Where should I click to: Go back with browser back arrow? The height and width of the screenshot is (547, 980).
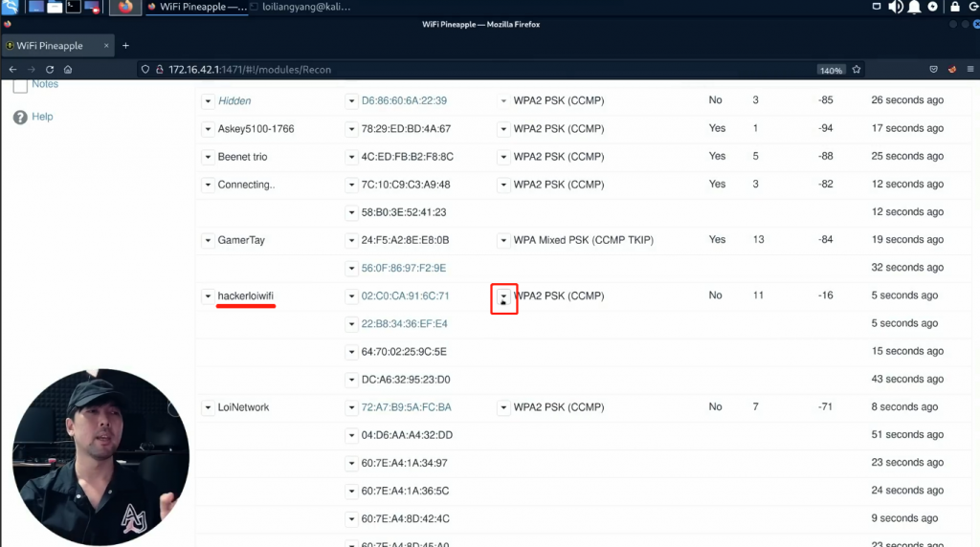pyautogui.click(x=12, y=69)
